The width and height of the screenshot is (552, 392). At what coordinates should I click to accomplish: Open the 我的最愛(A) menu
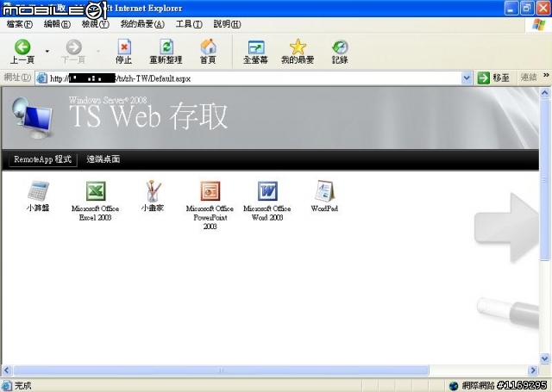point(142,24)
